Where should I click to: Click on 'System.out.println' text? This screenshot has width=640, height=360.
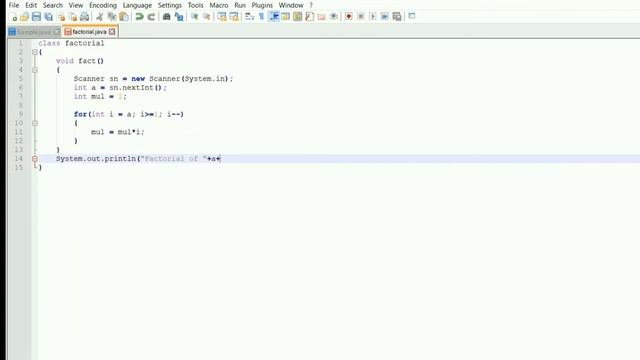96,159
